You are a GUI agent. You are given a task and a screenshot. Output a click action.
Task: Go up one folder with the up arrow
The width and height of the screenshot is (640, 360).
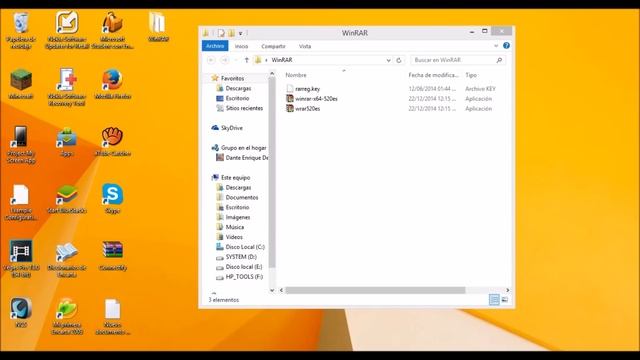pyautogui.click(x=247, y=60)
